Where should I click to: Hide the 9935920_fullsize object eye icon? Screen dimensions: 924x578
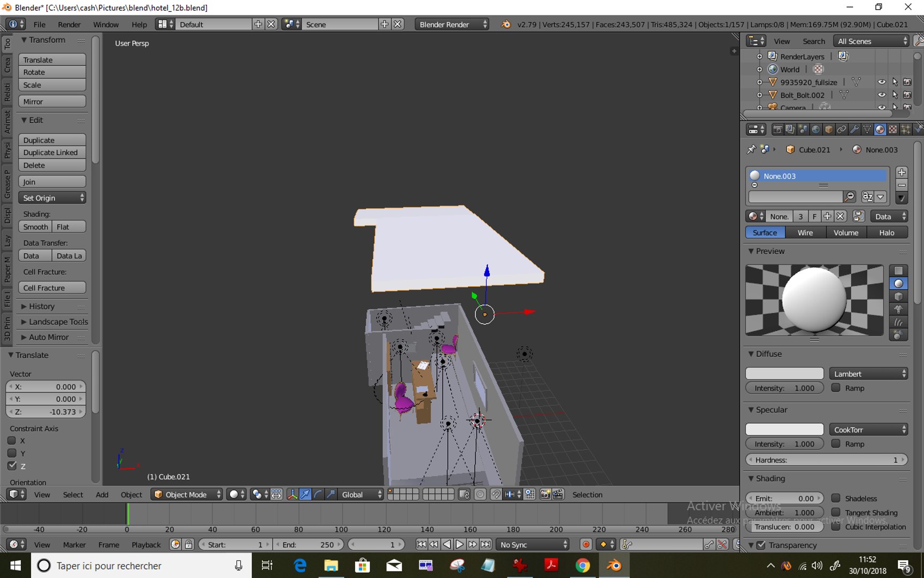(882, 82)
